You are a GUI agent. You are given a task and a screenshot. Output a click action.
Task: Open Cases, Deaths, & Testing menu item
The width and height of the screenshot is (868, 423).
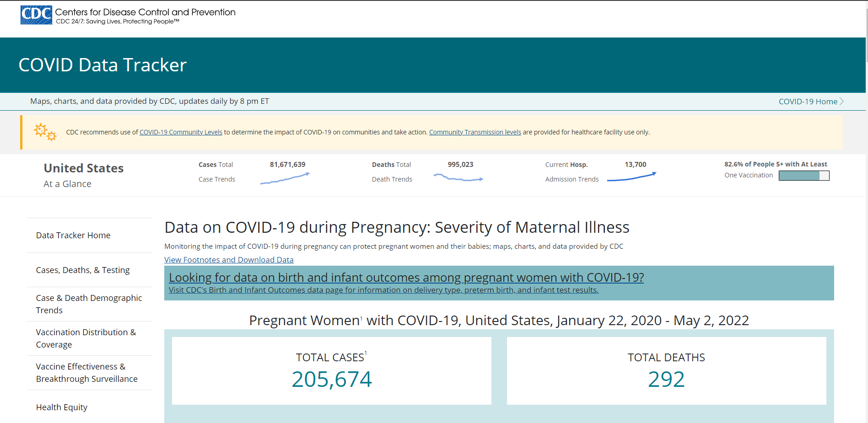83,270
